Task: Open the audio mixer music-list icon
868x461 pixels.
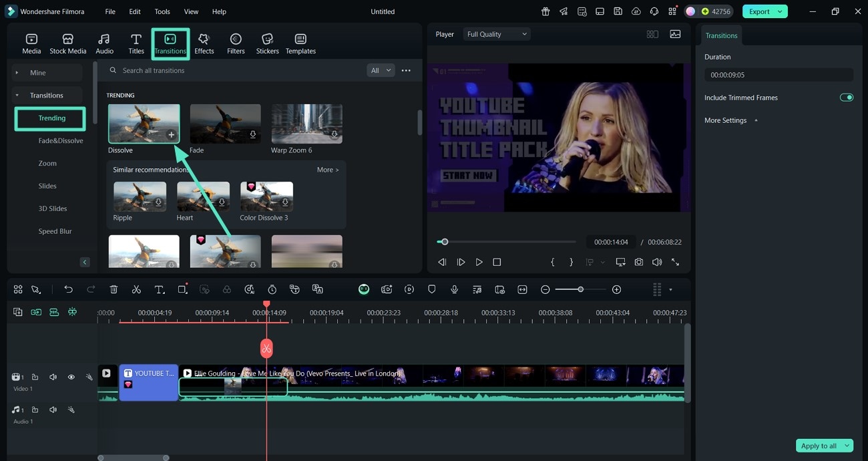Action: pyautogui.click(x=477, y=289)
